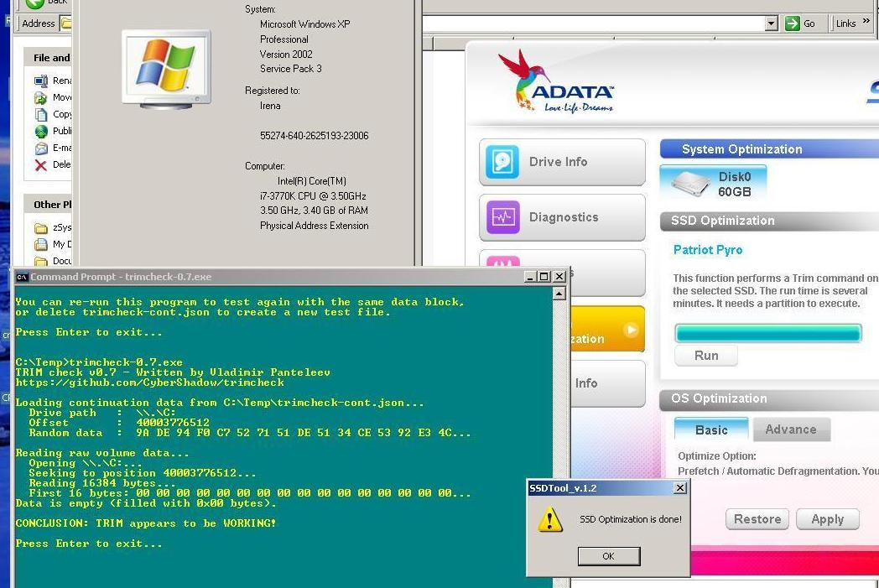Open the address bar dropdown arrow

tap(772, 23)
